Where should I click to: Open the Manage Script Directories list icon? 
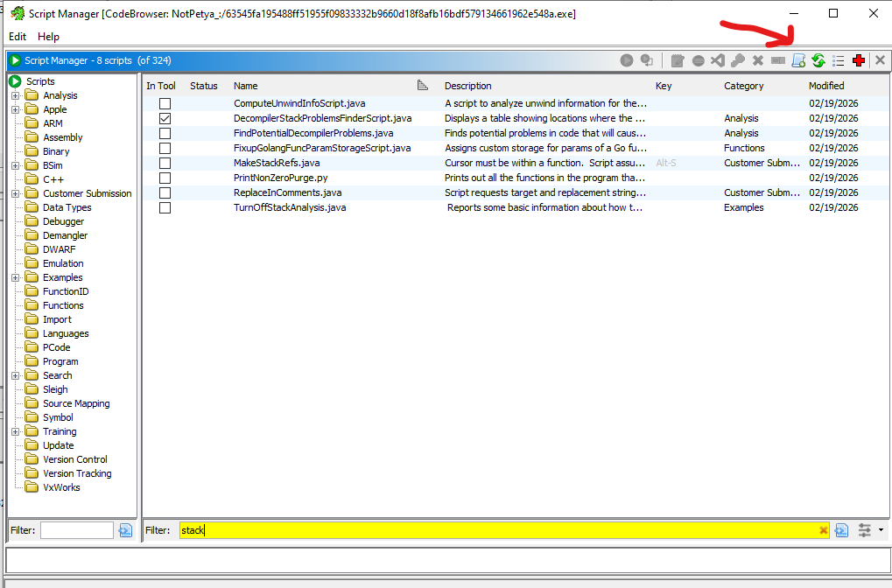(x=838, y=60)
